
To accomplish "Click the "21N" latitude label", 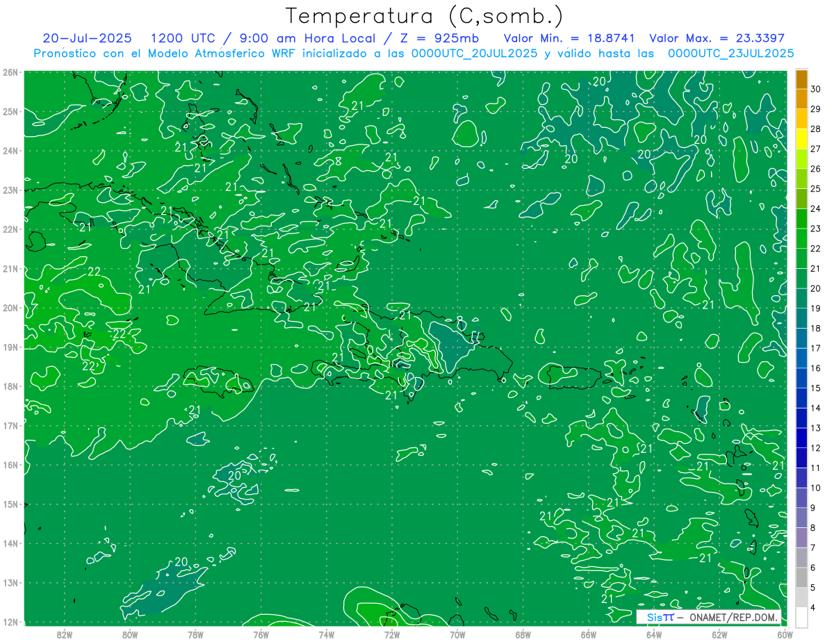I will [x=10, y=269].
